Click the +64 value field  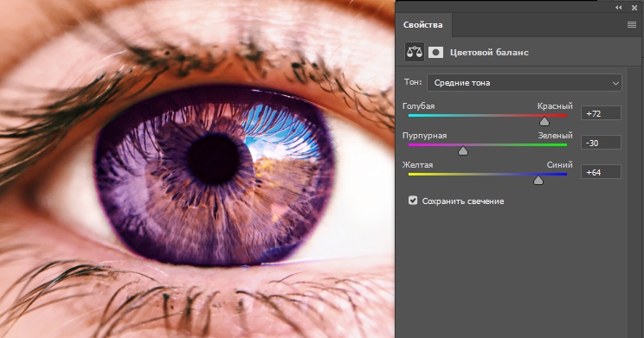(x=601, y=172)
